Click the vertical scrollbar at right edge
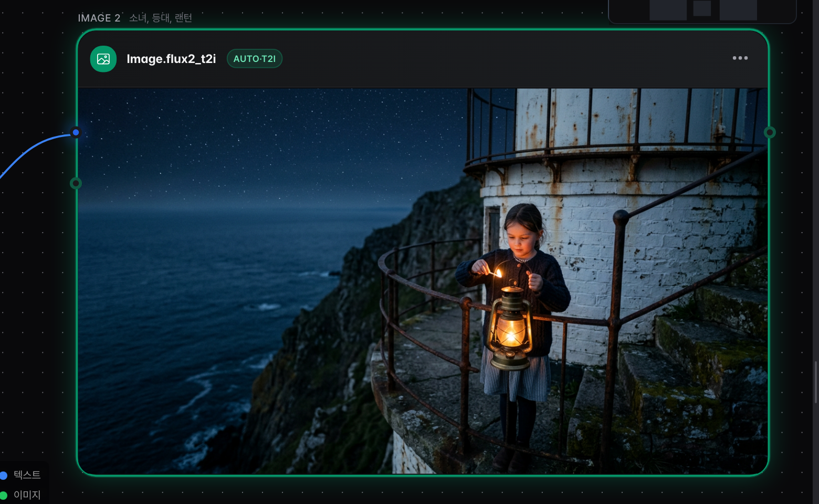The image size is (819, 504). pos(816,382)
